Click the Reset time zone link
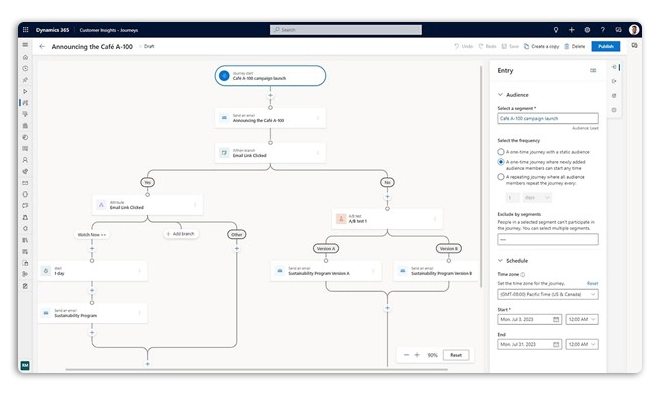 point(592,283)
